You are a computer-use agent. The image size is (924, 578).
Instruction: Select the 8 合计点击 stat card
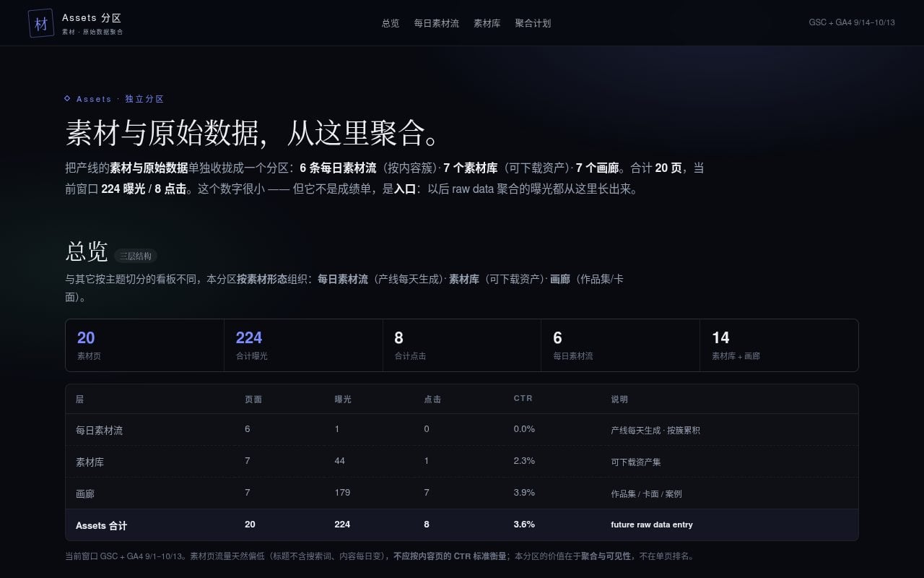462,345
